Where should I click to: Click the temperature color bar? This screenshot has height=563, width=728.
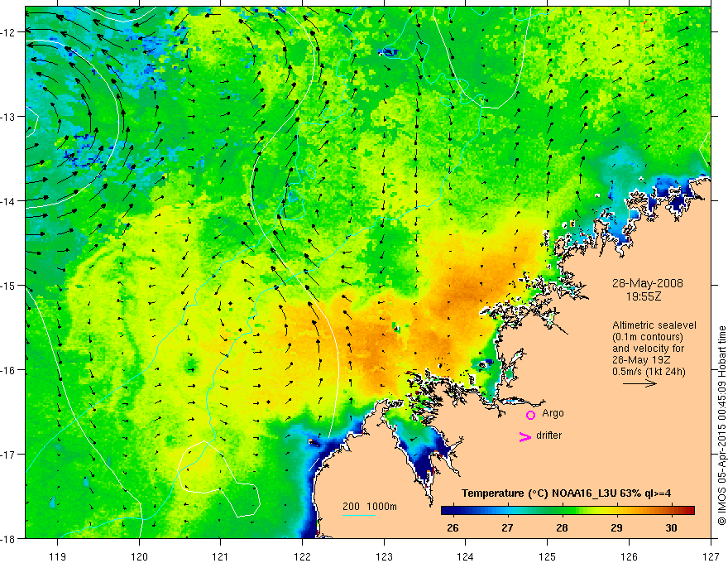(568, 511)
